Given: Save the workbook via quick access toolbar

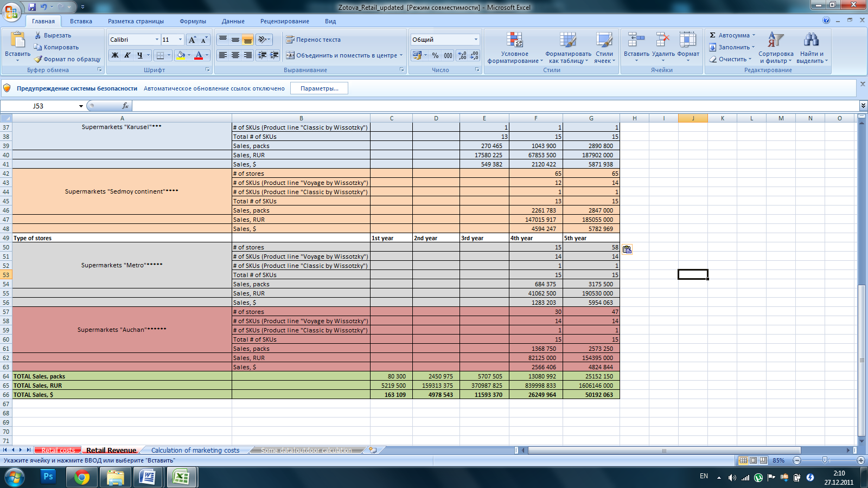Looking at the screenshot, I should point(32,7).
